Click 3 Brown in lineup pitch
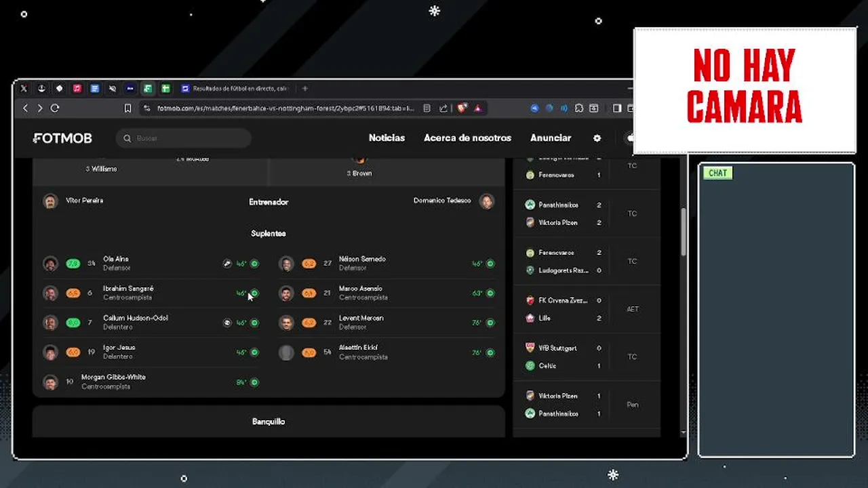This screenshot has height=488, width=868. (x=359, y=174)
